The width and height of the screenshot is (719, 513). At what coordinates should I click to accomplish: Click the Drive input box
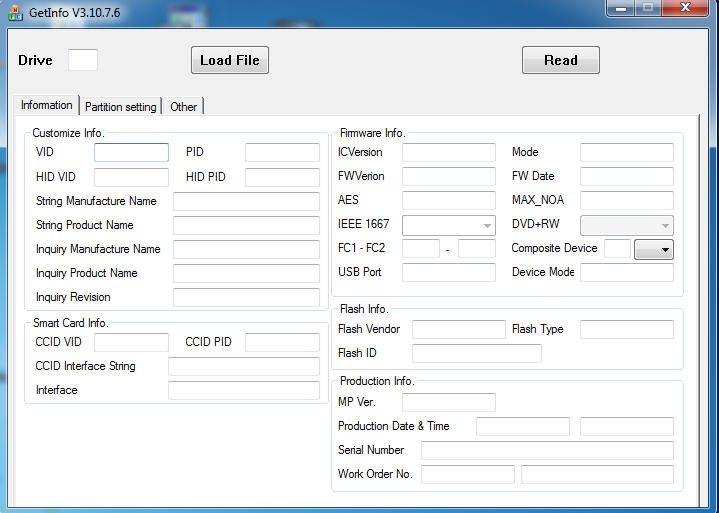coord(83,60)
